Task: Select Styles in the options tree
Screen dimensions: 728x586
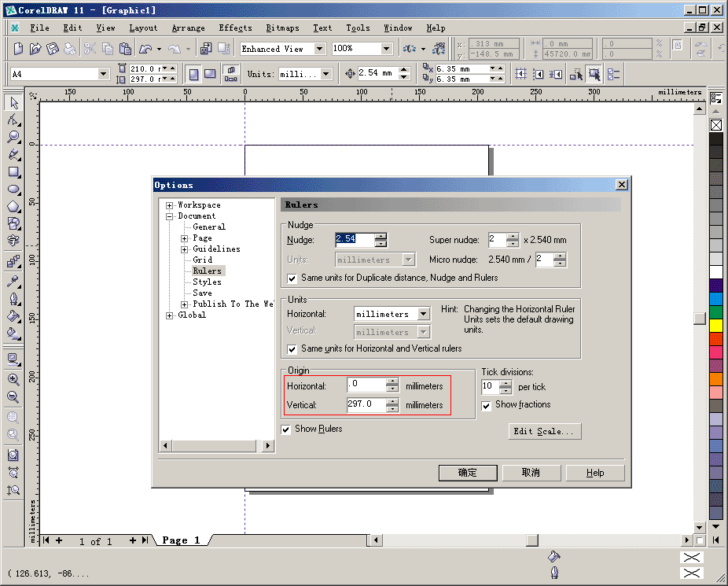Action: point(207,282)
